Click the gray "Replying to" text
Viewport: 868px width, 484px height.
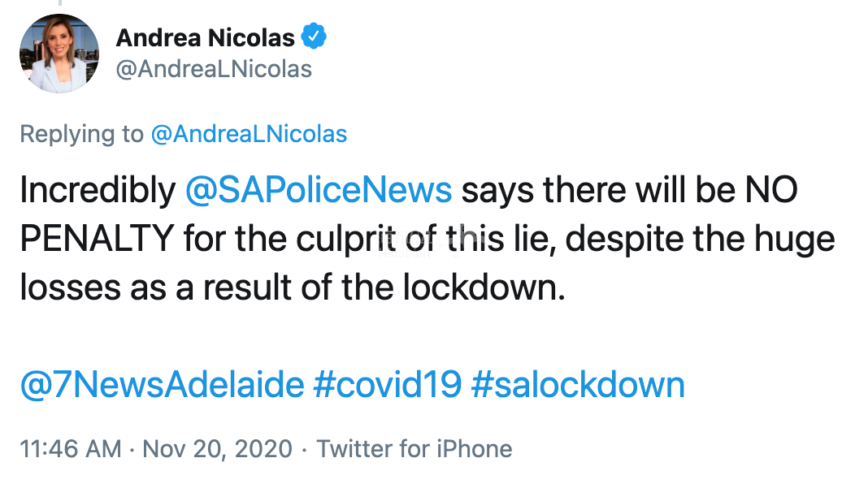81,134
